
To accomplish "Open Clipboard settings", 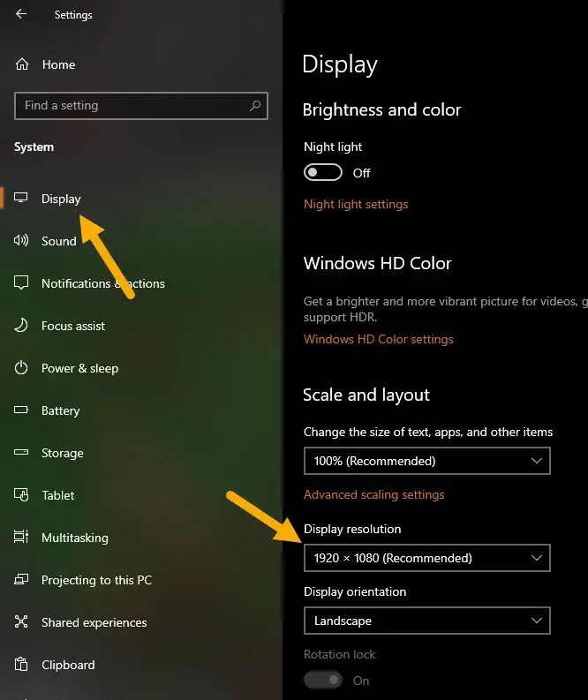I will point(68,665).
